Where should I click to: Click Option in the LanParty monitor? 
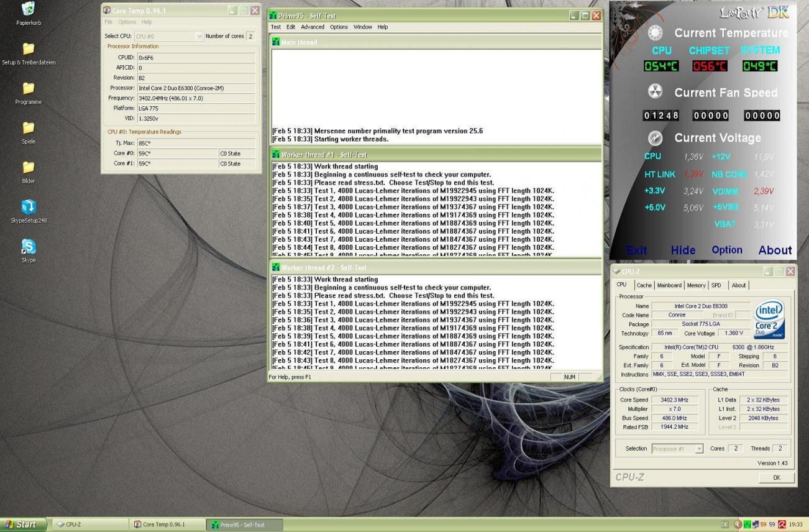pyautogui.click(x=726, y=250)
